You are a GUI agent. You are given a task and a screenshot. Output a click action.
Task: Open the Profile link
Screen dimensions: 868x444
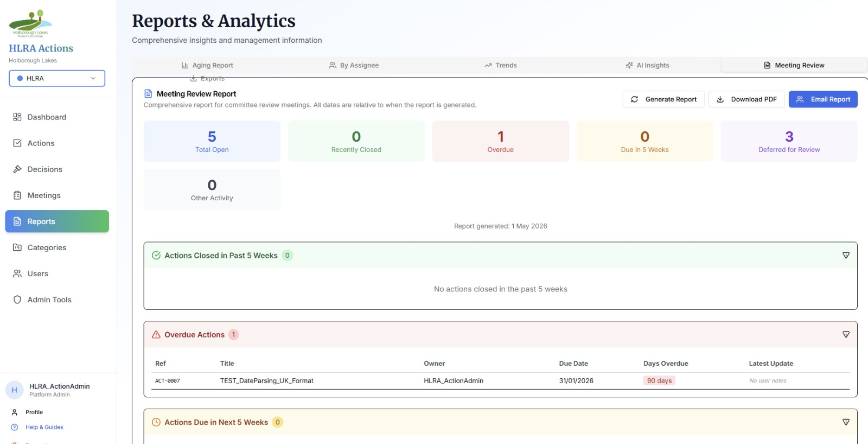pos(34,413)
